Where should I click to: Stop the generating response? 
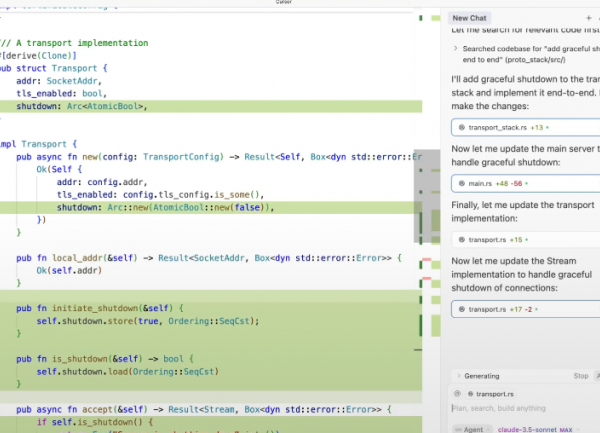click(580, 376)
